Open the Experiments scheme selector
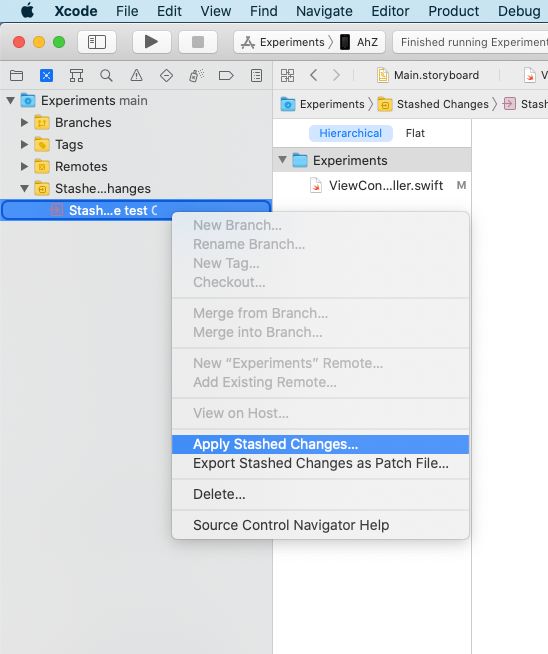This screenshot has width=548, height=654. click(287, 42)
